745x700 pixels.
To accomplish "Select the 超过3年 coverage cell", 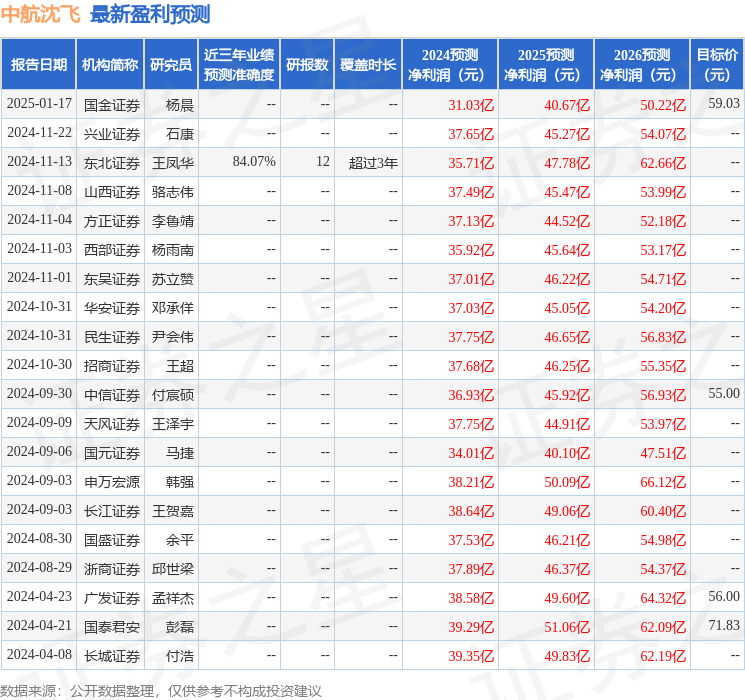I will (368, 163).
